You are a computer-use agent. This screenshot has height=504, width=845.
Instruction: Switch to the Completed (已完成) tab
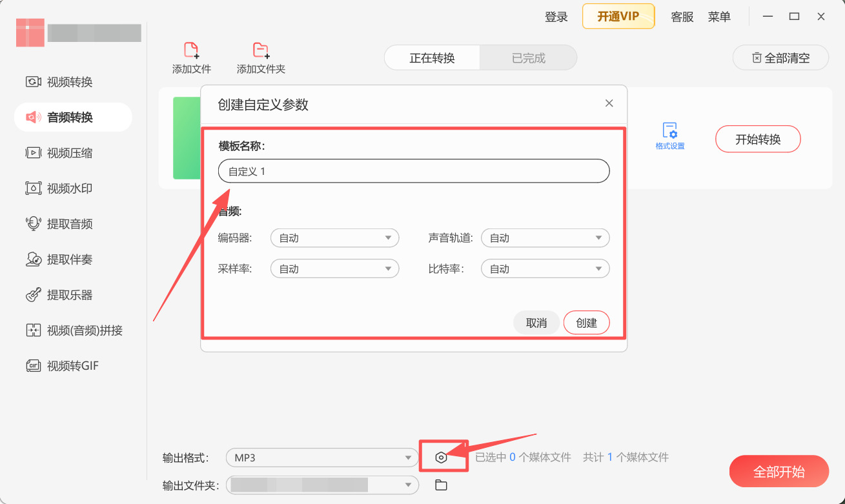[529, 58]
